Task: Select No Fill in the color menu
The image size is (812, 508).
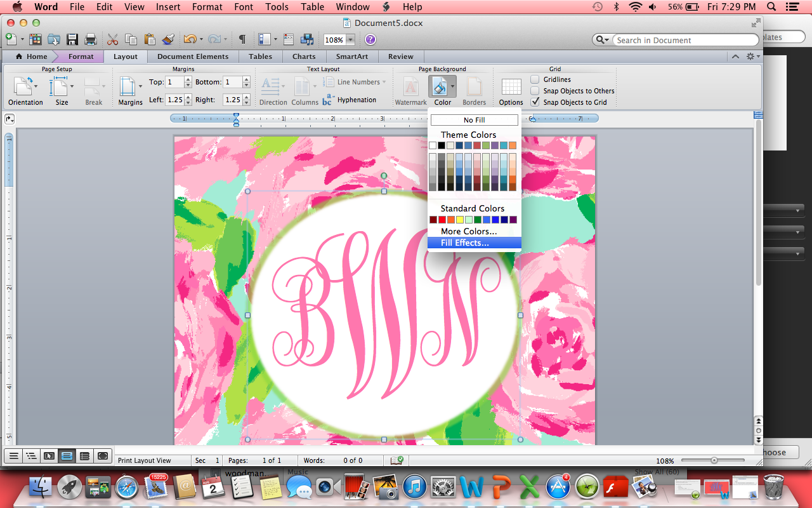Action: point(474,119)
